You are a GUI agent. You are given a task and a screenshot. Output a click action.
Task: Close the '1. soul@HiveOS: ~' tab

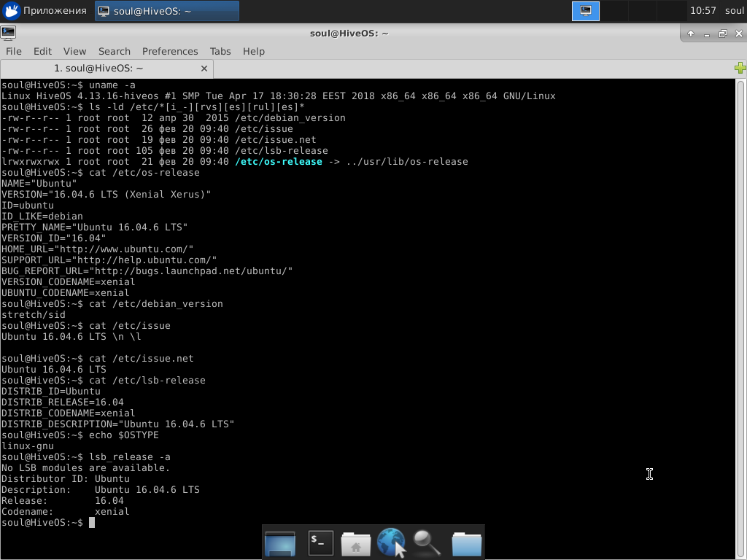pos(204,69)
